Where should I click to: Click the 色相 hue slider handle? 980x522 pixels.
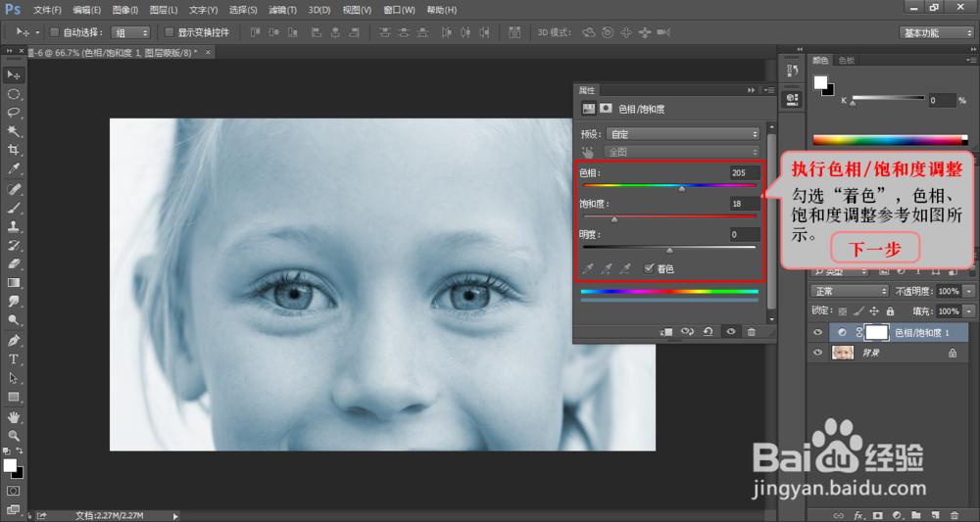[682, 189]
